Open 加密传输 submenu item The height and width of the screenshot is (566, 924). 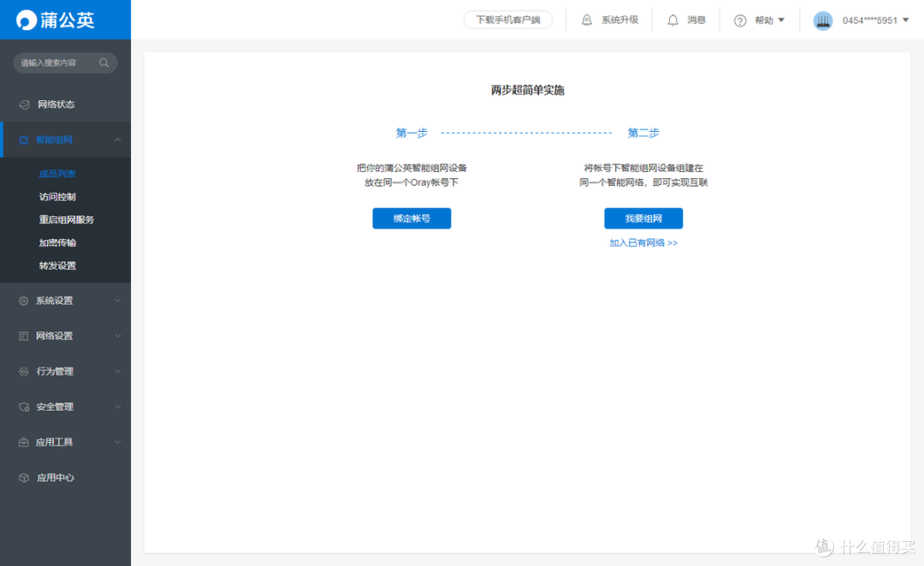click(58, 243)
